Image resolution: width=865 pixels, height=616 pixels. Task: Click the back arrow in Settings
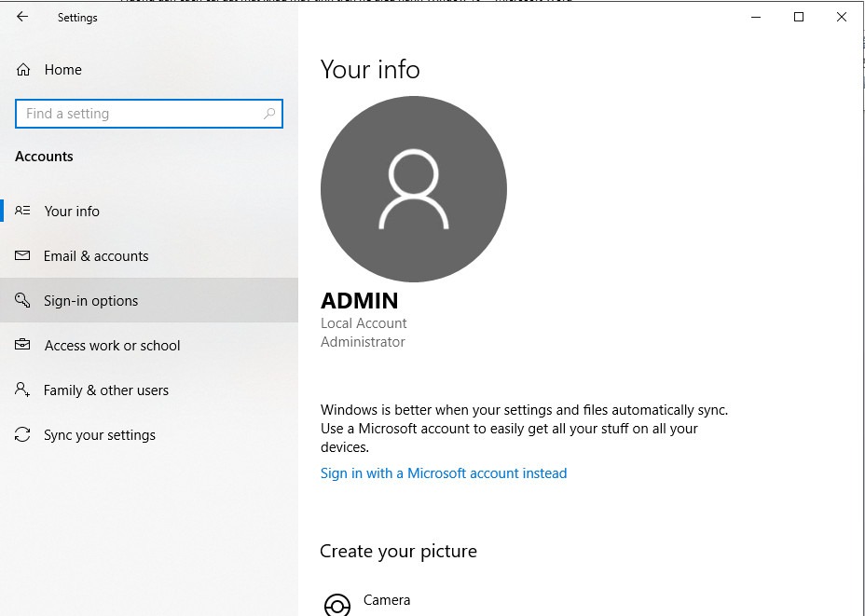22,17
